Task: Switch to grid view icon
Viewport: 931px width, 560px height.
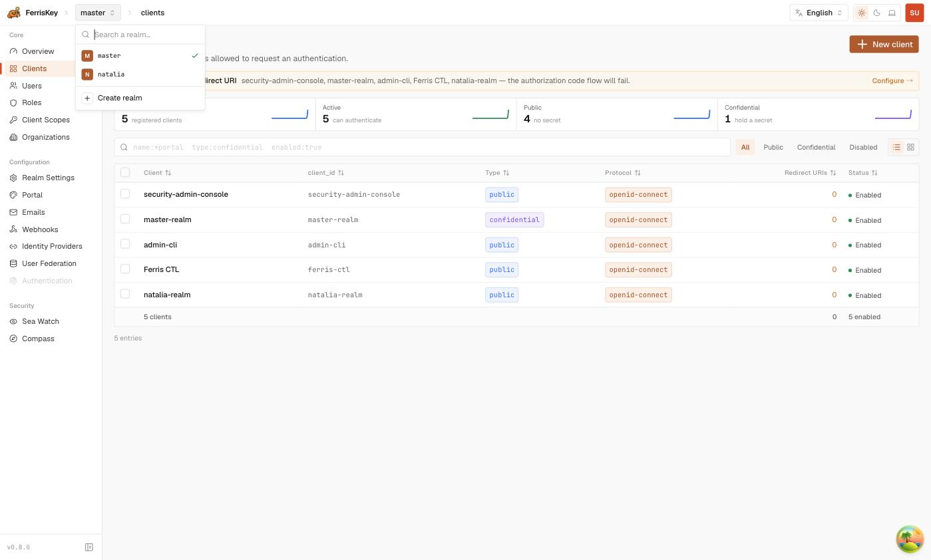Action: coord(910,147)
